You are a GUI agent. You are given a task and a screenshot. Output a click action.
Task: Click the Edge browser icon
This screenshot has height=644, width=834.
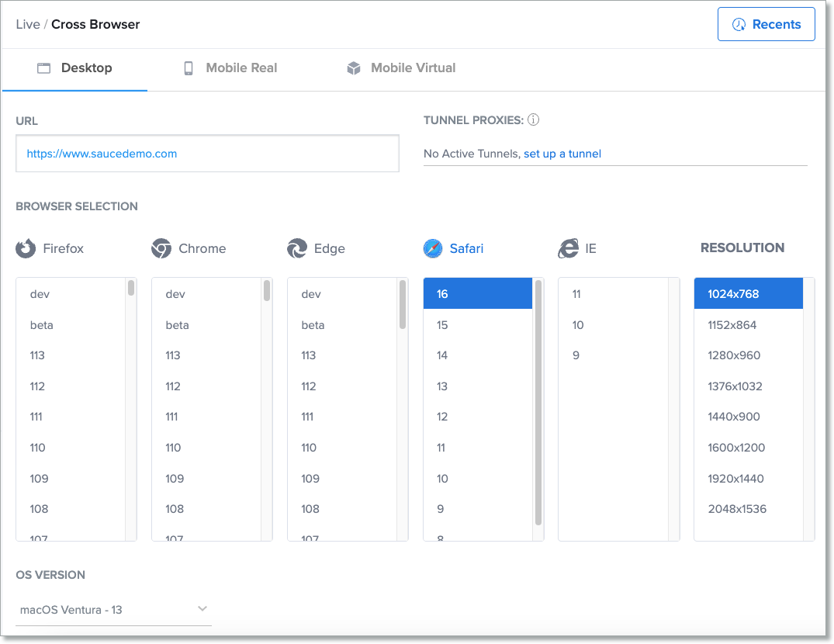(297, 248)
